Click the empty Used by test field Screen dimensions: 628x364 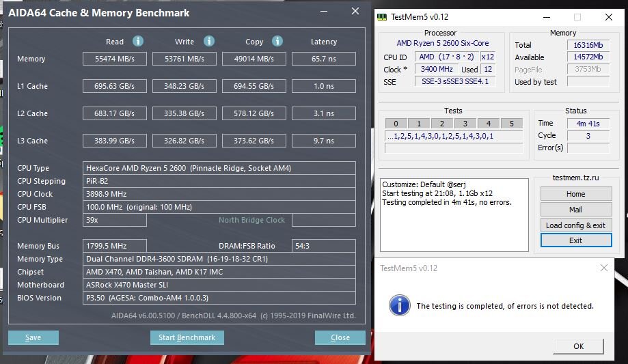coord(588,81)
